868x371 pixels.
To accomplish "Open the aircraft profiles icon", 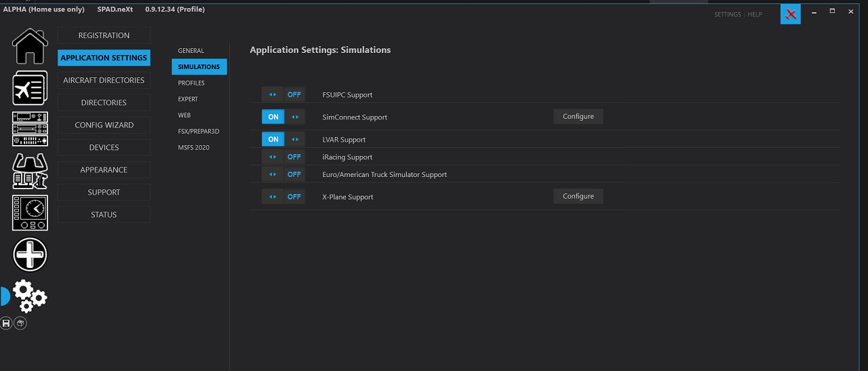I will [30, 88].
